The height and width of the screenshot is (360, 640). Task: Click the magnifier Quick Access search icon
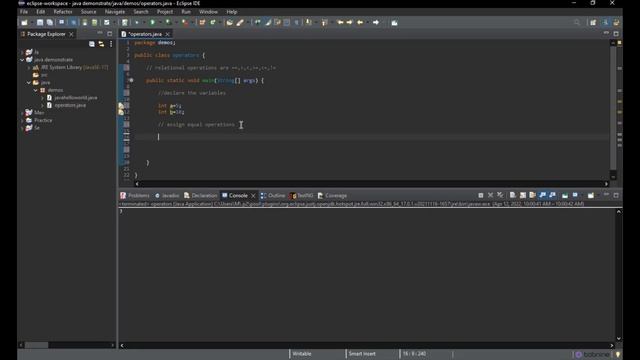pos(577,22)
